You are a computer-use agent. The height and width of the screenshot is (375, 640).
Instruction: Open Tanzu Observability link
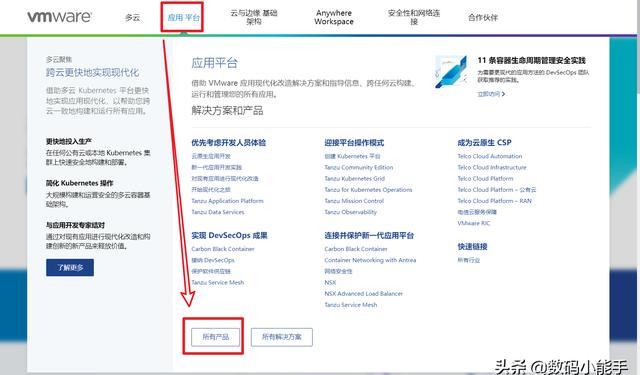click(x=351, y=212)
